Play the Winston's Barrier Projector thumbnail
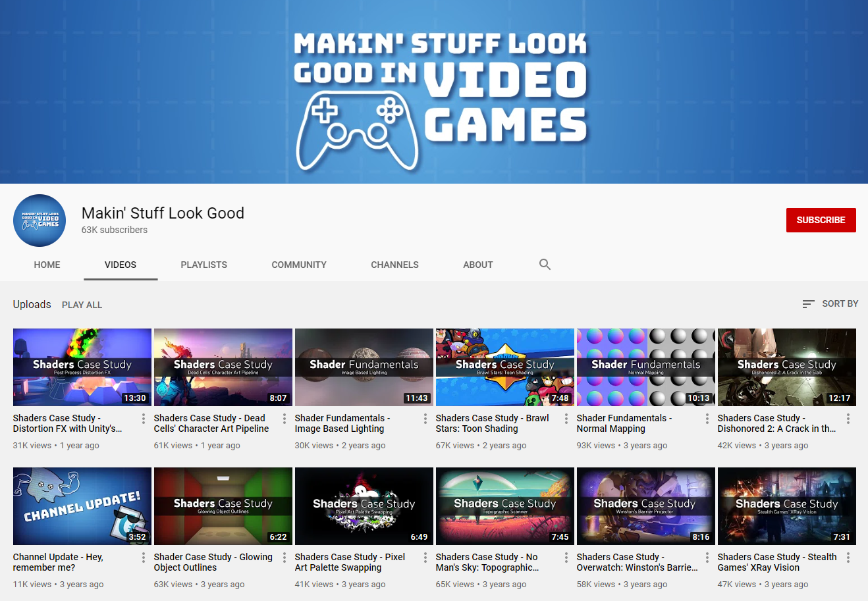The height and width of the screenshot is (601, 868). [x=646, y=506]
